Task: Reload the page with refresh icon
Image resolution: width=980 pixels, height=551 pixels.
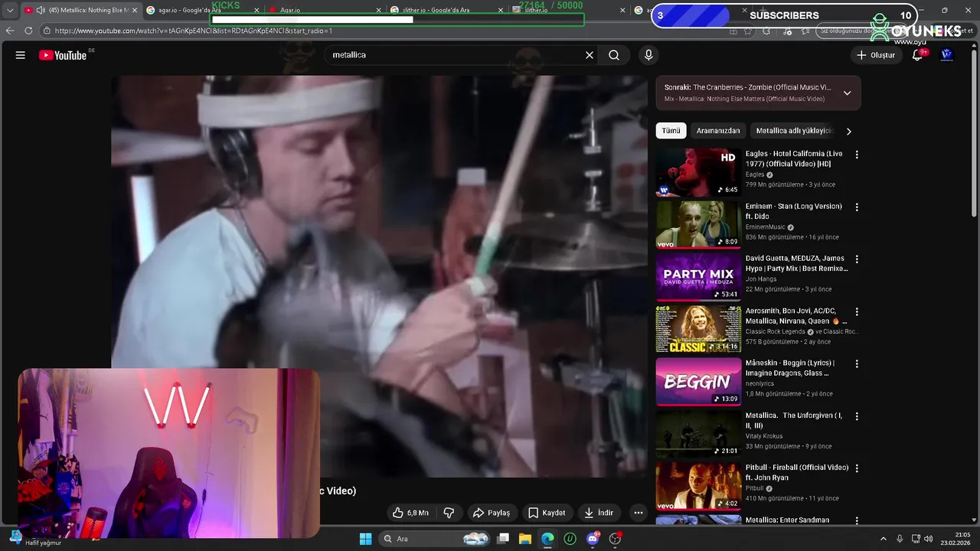Action: 28,31
